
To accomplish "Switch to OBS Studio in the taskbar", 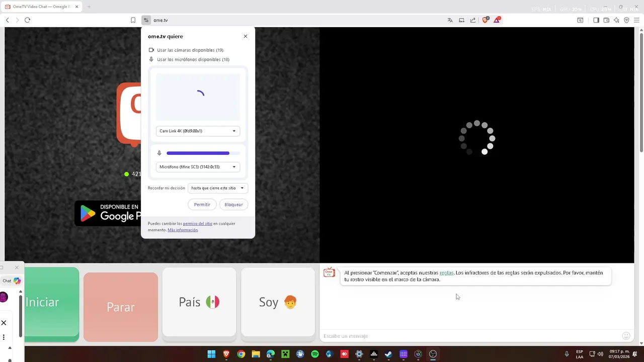I will [433, 354].
